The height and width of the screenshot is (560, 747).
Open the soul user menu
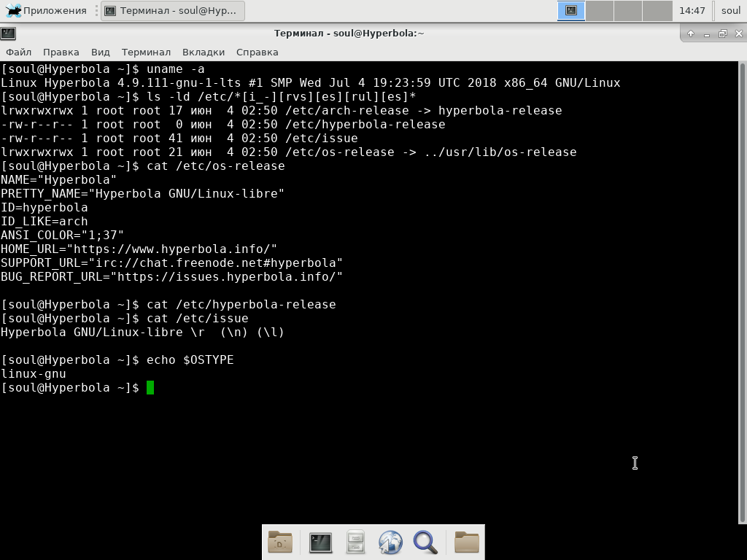730,10
